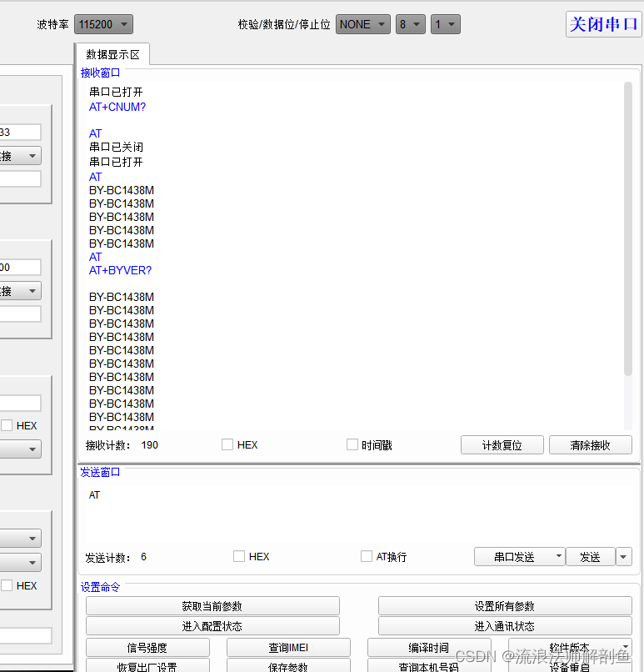Click the 接收窗口 group label
Viewport: 644px width, 672px height.
click(100, 73)
